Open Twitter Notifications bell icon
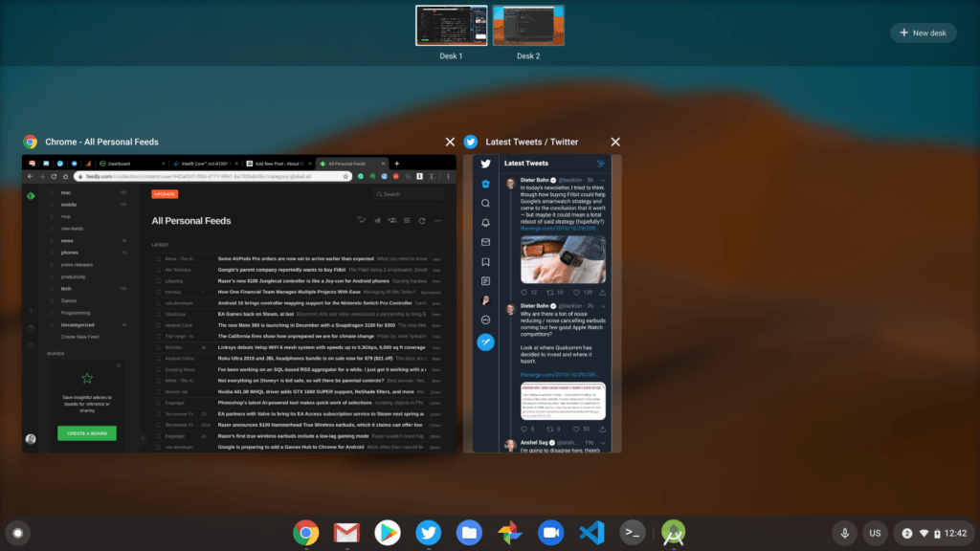 point(485,223)
